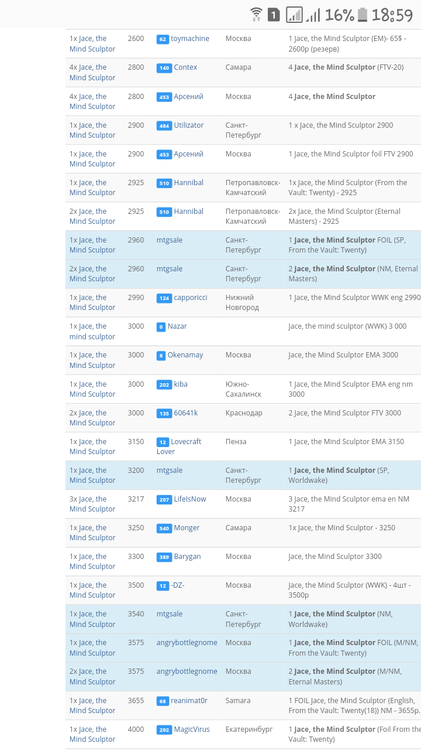Tap the battery icon in status bar

click(x=362, y=15)
